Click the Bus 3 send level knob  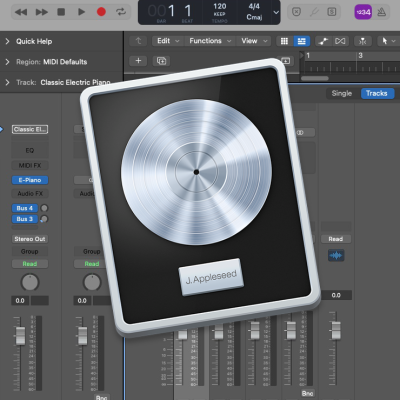tap(44, 219)
